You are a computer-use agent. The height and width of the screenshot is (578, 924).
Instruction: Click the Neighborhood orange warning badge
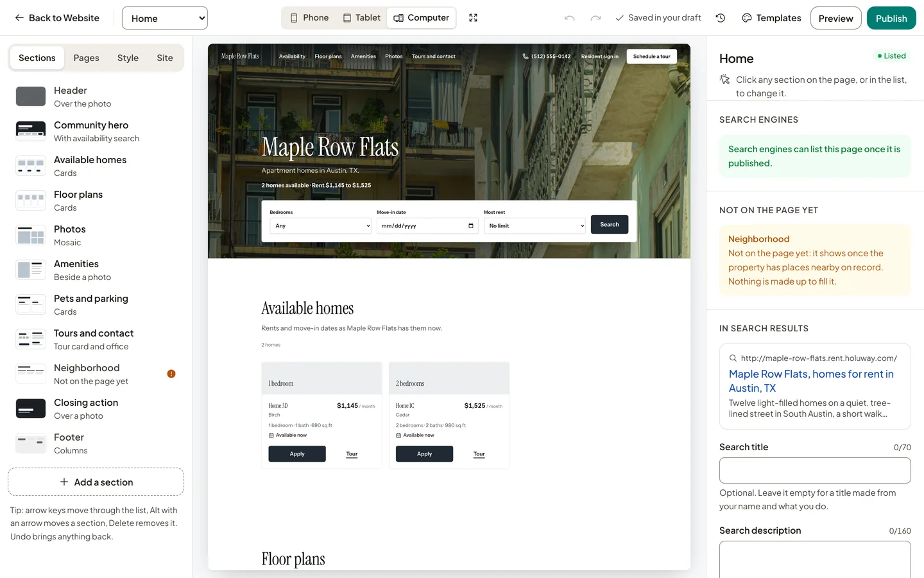(171, 374)
